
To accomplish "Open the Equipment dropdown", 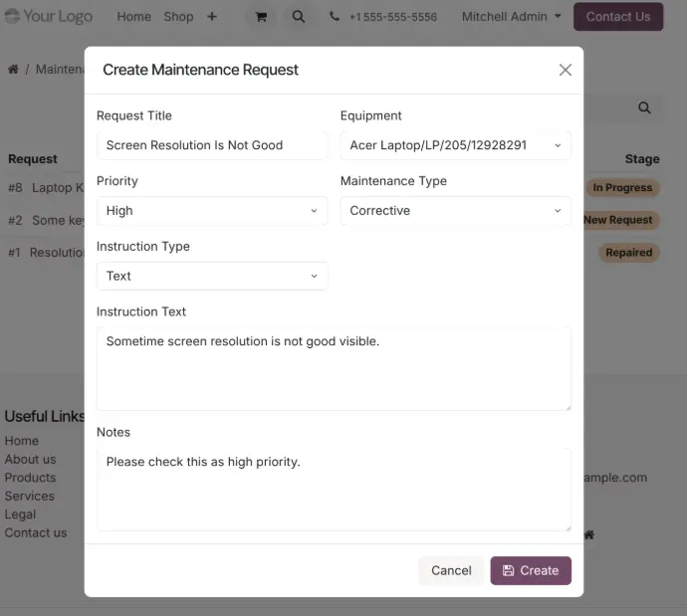I will tap(455, 145).
